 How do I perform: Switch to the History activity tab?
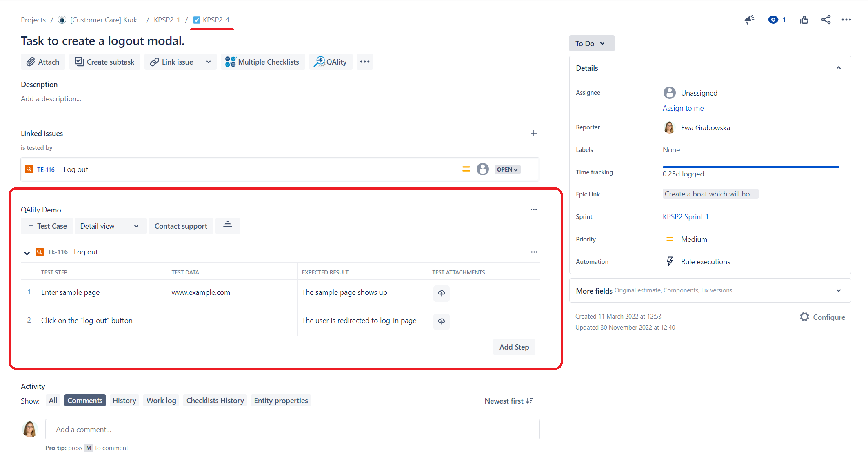124,400
